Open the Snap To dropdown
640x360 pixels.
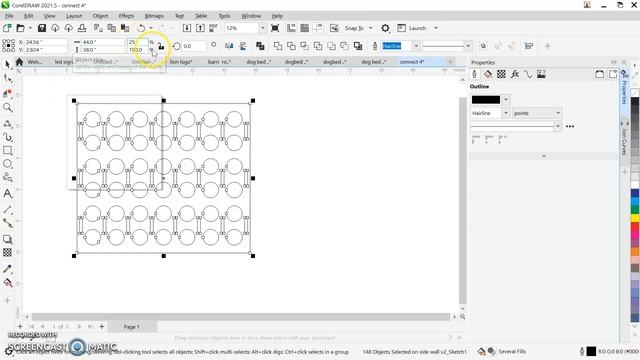coord(370,28)
